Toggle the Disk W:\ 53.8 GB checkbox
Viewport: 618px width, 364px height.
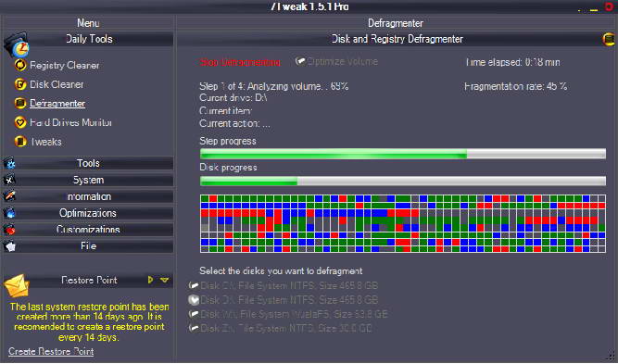point(194,314)
